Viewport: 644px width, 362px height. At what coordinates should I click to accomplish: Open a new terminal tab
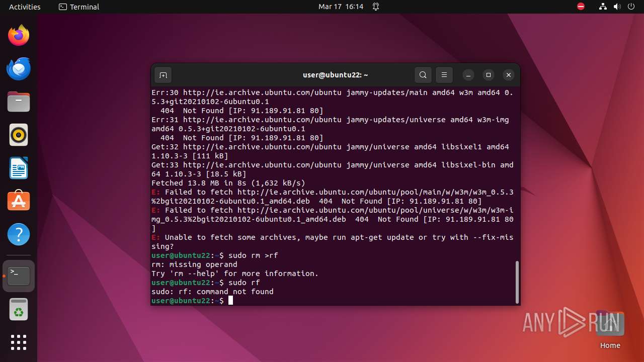tap(163, 75)
